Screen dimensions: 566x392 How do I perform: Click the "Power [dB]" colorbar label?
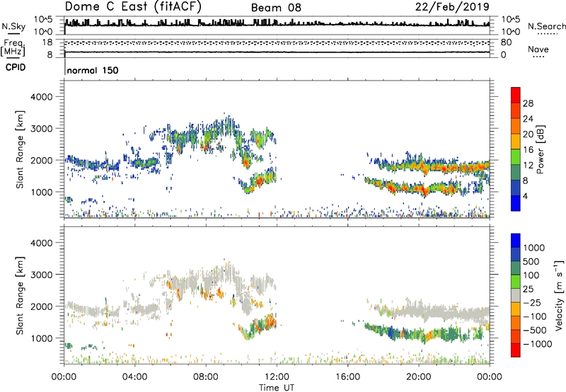click(x=541, y=149)
